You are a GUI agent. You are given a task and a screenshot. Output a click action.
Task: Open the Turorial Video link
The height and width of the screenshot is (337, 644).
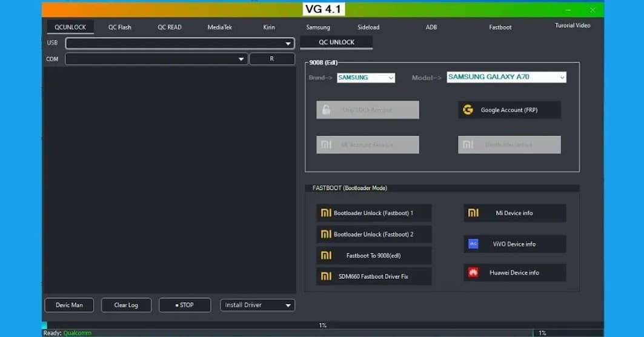573,25
